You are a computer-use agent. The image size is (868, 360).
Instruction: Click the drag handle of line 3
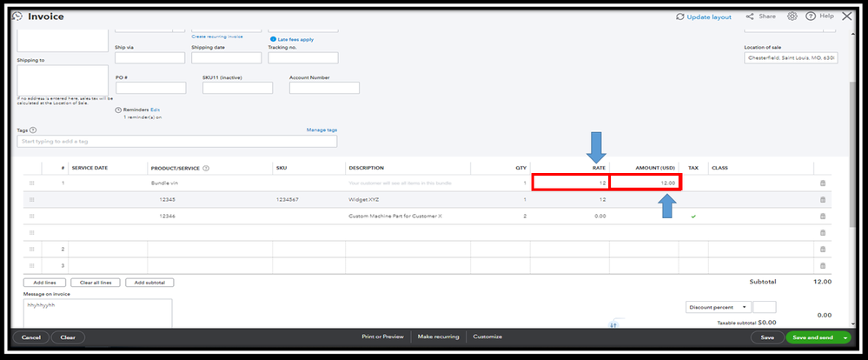31,266
